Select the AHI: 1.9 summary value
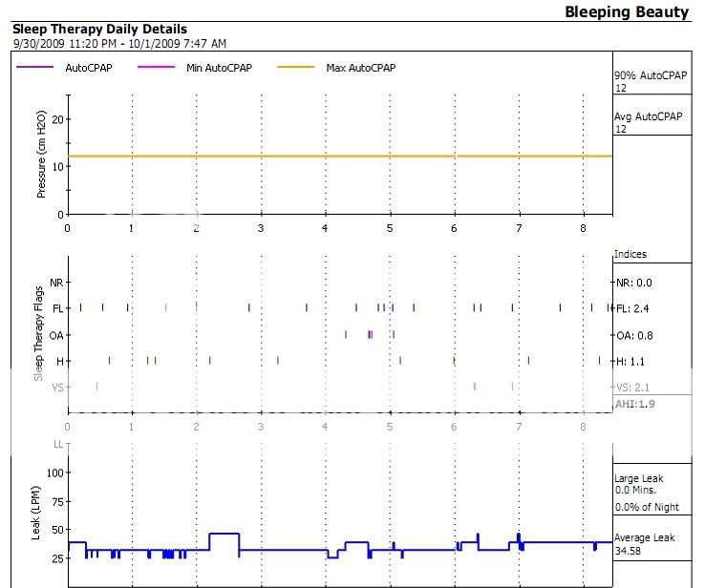The height and width of the screenshot is (588, 705). tap(635, 405)
